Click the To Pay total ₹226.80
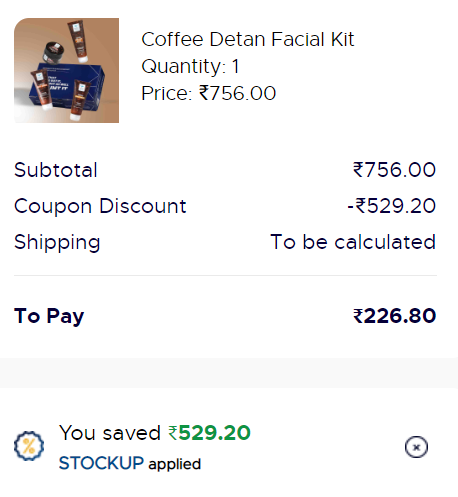458x497 pixels. point(395,316)
